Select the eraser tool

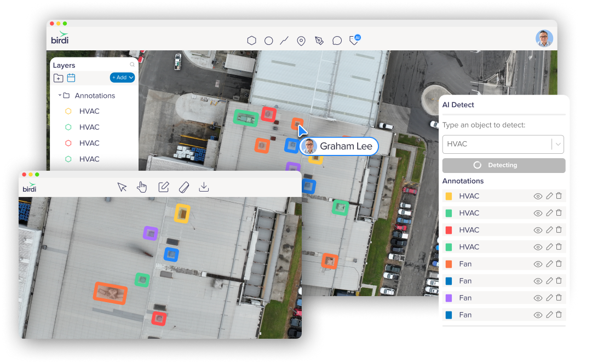click(x=184, y=187)
